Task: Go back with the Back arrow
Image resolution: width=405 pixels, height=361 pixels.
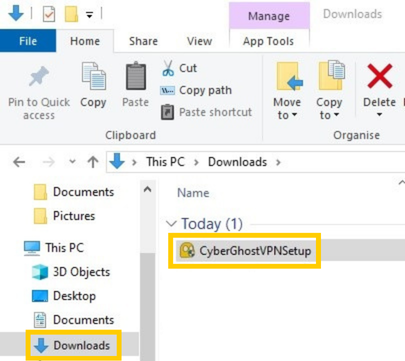Action: (19, 162)
